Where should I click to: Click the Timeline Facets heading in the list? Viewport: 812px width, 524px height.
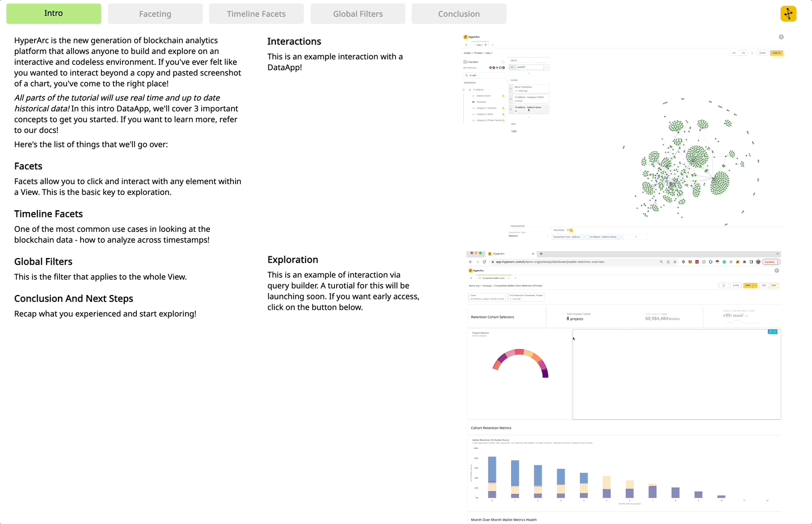[48, 214]
